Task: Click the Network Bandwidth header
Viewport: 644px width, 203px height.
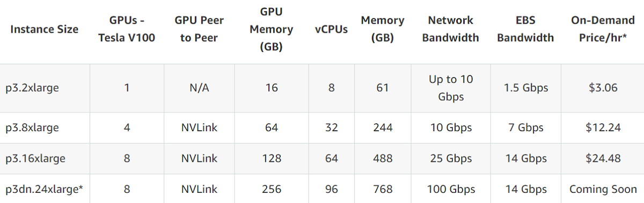Action: [x=451, y=29]
